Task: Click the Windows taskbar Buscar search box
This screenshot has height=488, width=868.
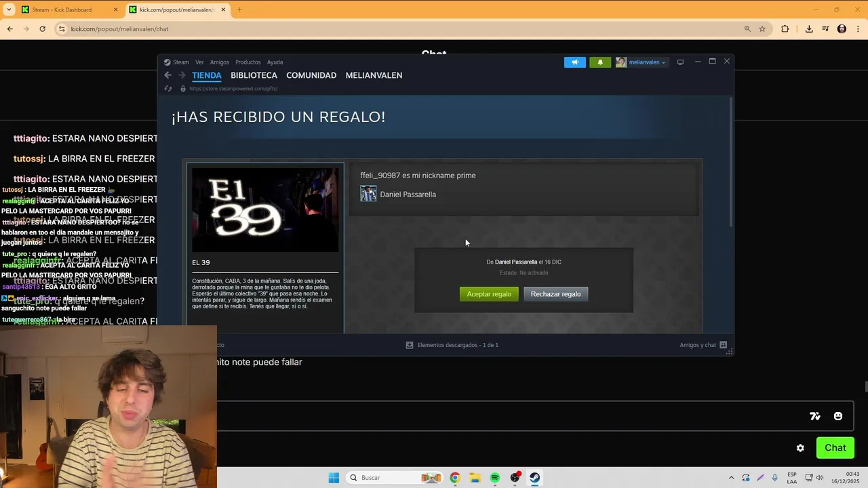Action: coord(395,478)
